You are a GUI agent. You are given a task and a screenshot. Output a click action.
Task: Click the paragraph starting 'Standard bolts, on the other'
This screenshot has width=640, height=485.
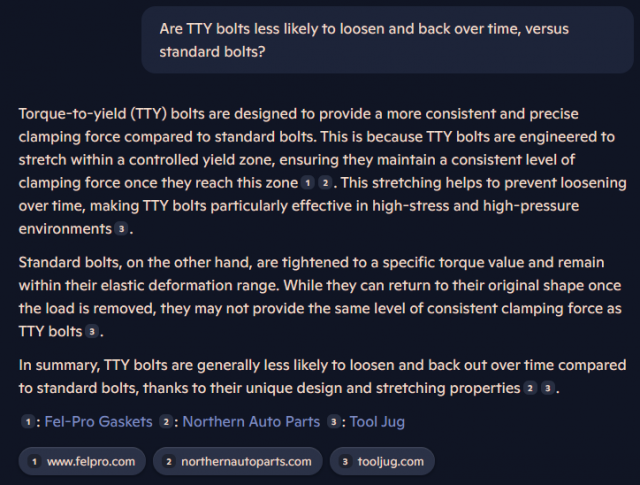(320, 297)
